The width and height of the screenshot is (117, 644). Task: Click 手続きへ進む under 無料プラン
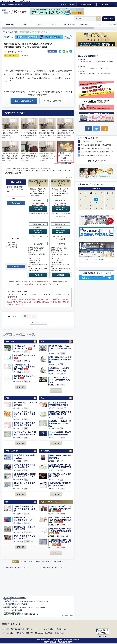click(x=16, y=203)
